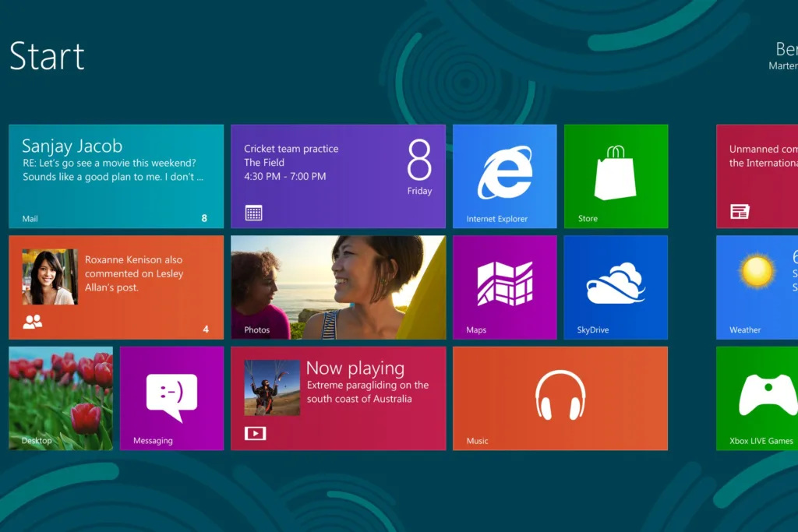Click the 'Store' tile label
Screen dimensions: 798x532
pos(588,219)
